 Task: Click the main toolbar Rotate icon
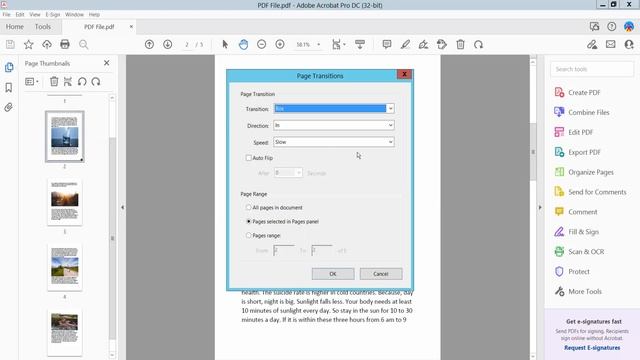click(479, 44)
